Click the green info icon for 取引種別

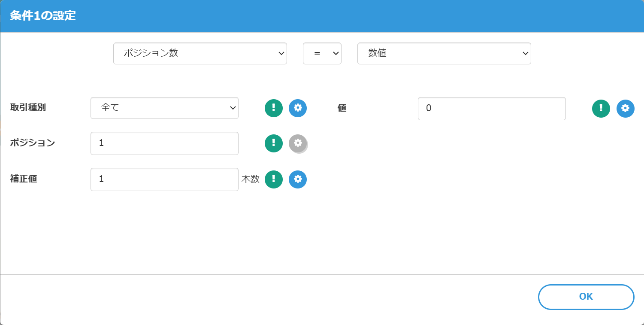[274, 108]
